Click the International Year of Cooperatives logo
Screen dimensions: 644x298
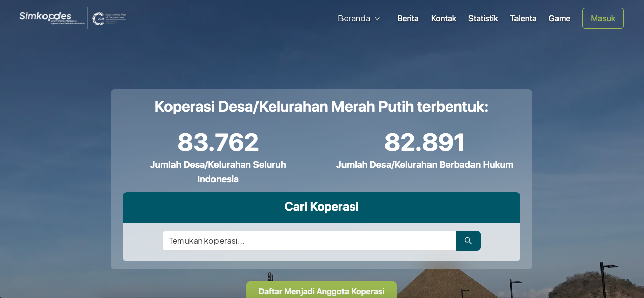click(109, 18)
